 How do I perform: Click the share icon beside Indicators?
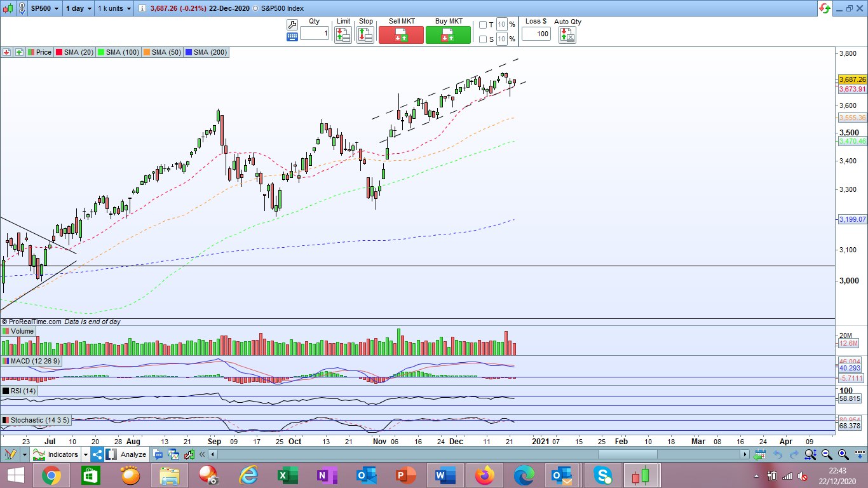(x=97, y=454)
